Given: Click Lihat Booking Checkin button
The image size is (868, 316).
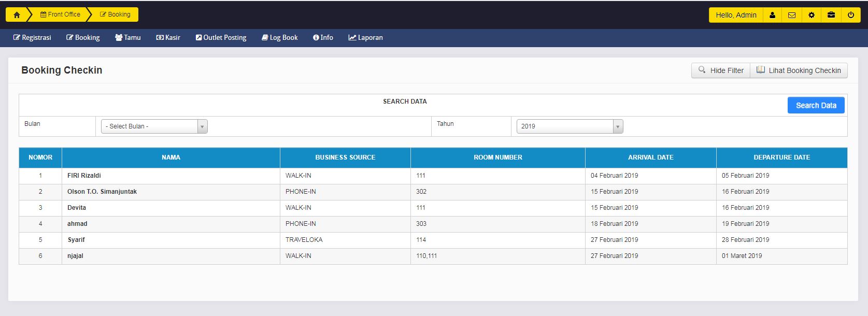Looking at the screenshot, I should (799, 70).
